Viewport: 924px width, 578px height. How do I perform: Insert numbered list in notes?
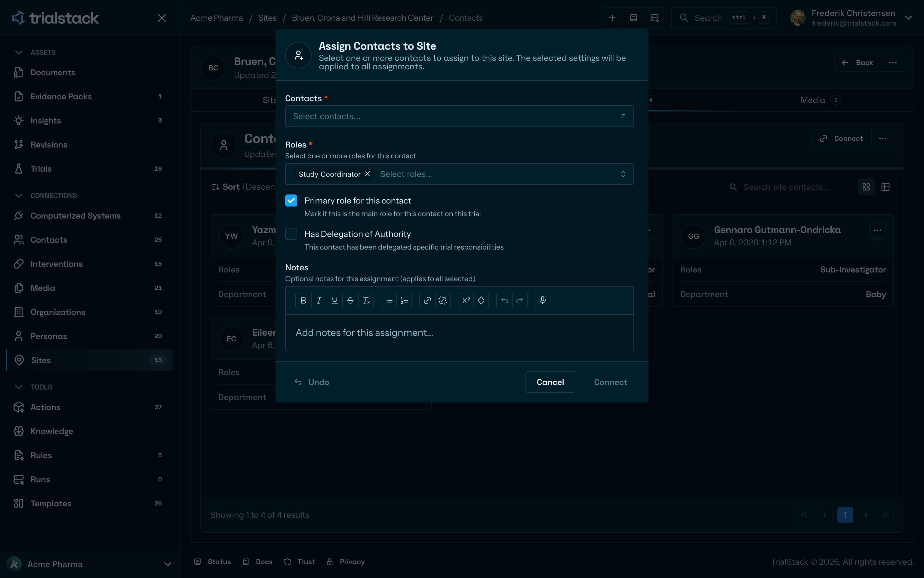pyautogui.click(x=404, y=300)
